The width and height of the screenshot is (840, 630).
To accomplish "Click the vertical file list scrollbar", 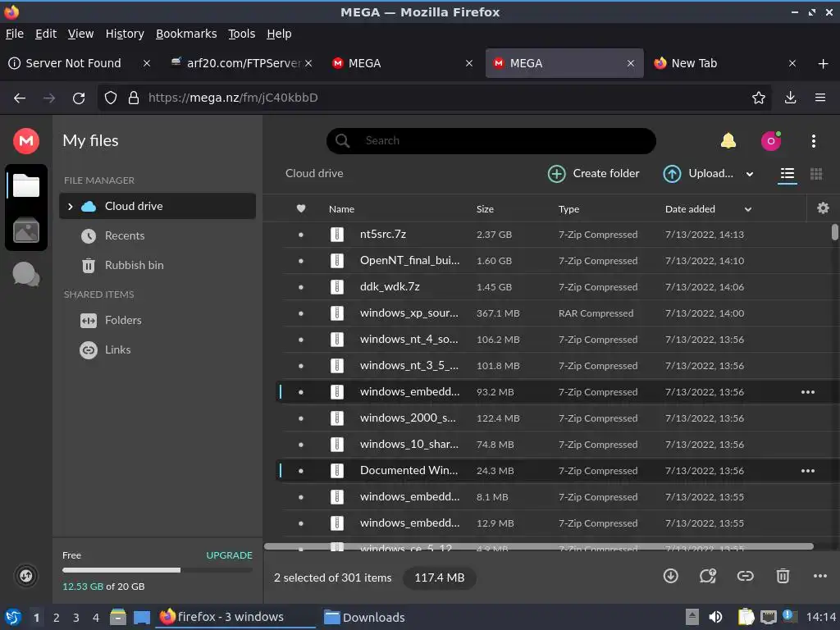I will (834, 232).
